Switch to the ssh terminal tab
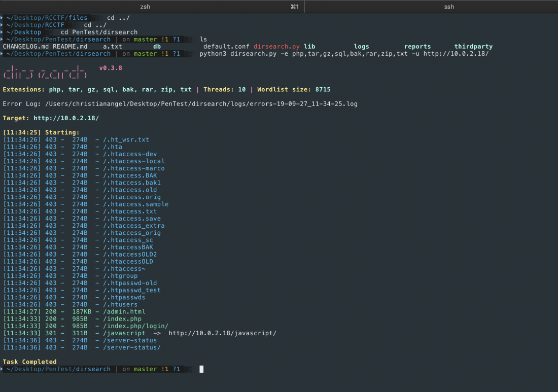Viewport: 558px width, 392px height. point(448,7)
